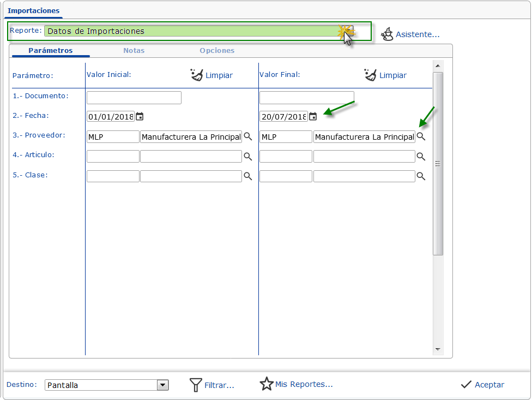
Task: Open the Asistente wizard
Action: (x=410, y=34)
